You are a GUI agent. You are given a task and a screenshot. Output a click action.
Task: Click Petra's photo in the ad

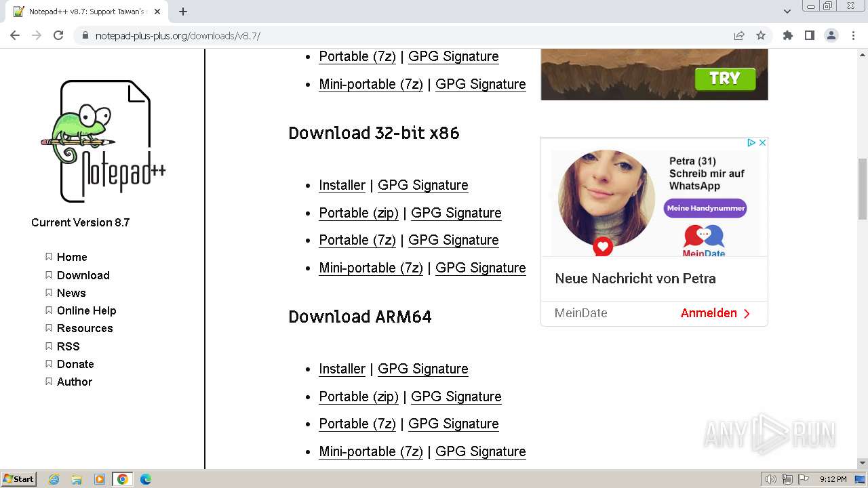tap(606, 199)
